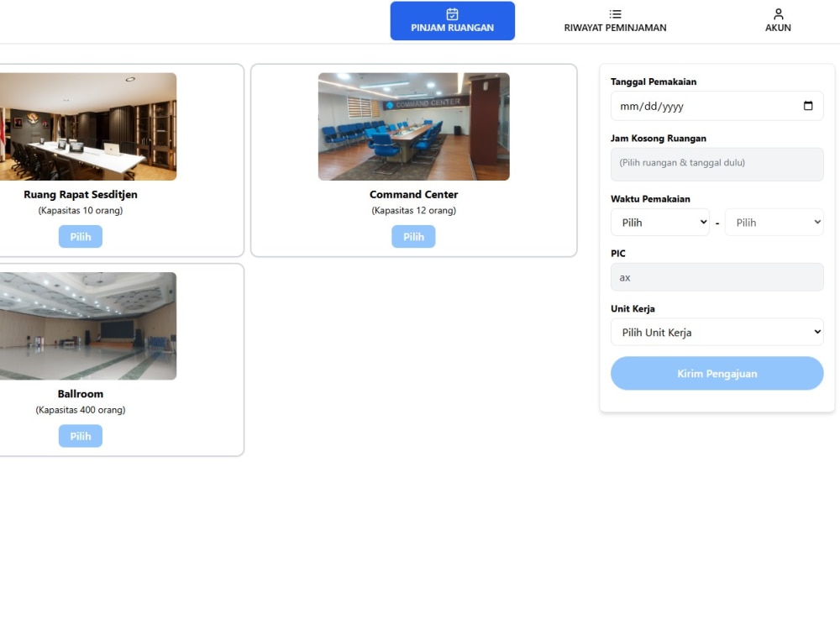
Task: Click the Waktu Pemakaian label
Action: click(650, 199)
